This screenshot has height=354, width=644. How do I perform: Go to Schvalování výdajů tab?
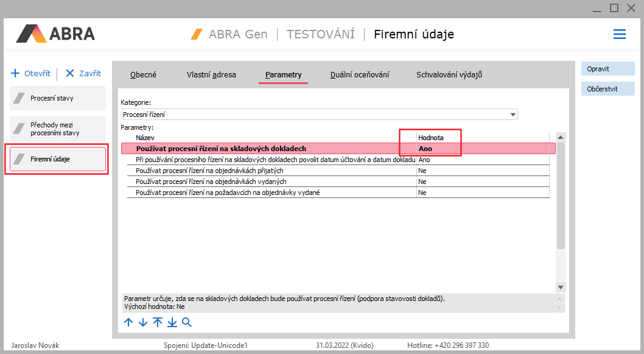point(449,75)
